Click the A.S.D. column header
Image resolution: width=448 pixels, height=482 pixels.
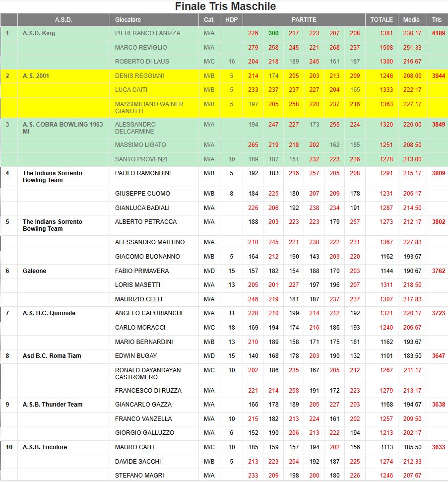point(64,20)
